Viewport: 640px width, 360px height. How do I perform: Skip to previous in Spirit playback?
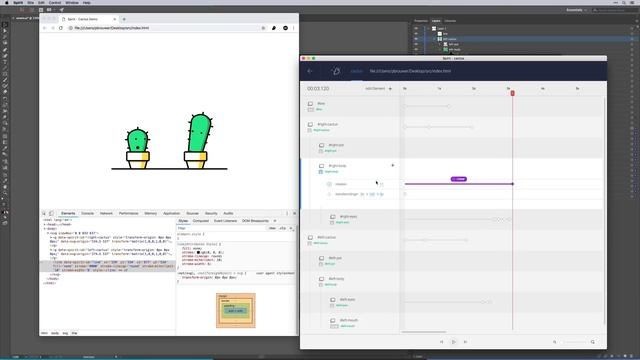click(x=442, y=342)
